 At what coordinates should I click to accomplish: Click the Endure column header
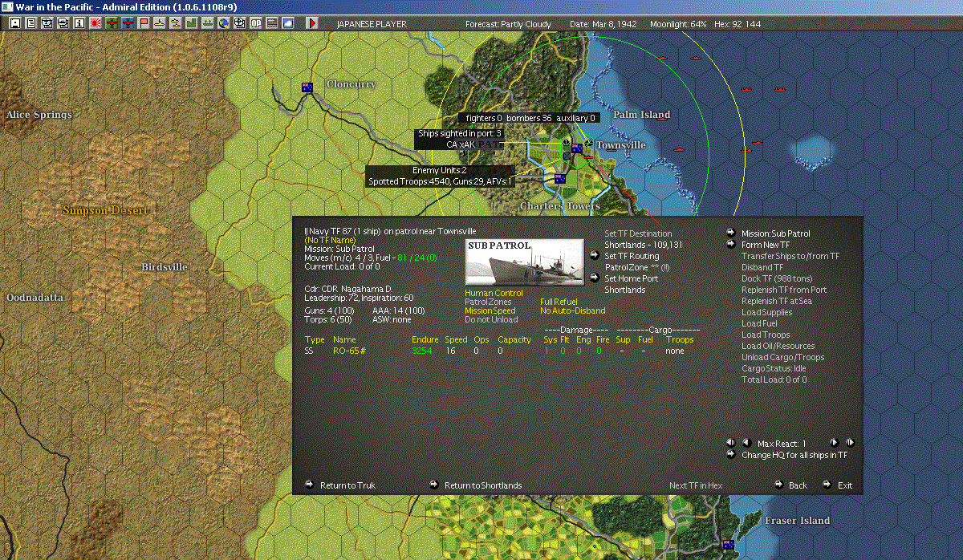click(425, 339)
